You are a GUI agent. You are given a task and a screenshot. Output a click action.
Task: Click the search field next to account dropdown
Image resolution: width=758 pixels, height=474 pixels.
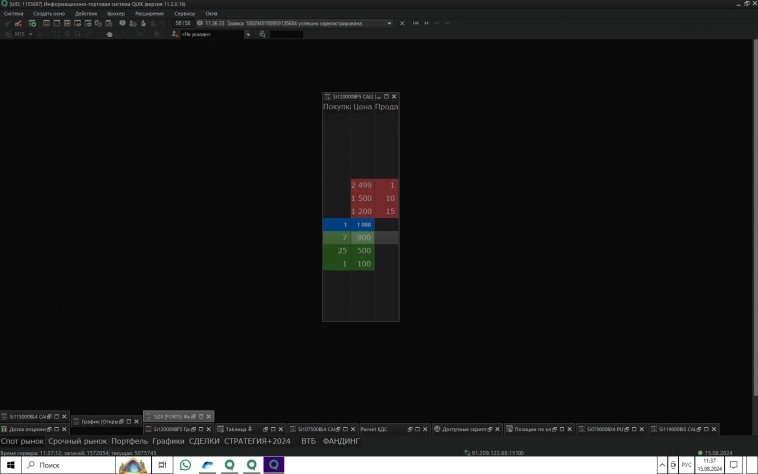[285, 34]
